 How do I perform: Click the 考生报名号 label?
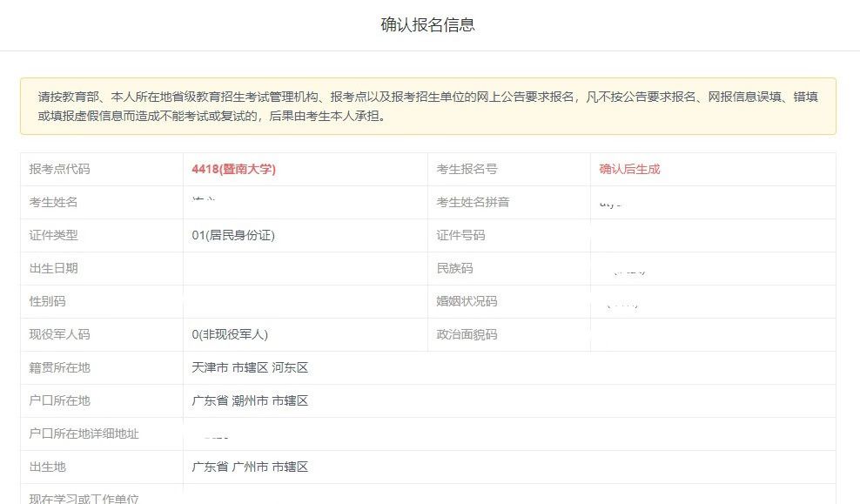coord(467,169)
